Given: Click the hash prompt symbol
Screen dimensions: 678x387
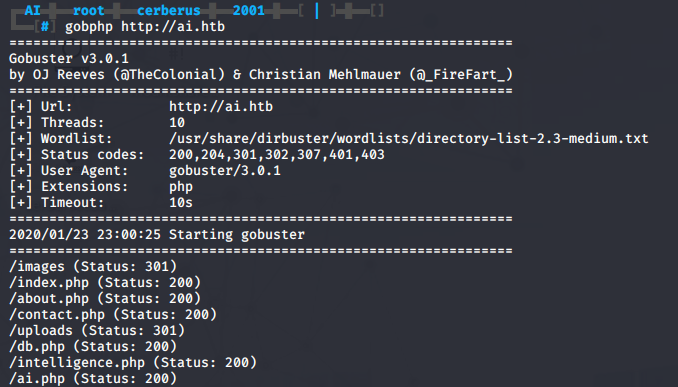Looking at the screenshot, I should (x=45, y=27).
